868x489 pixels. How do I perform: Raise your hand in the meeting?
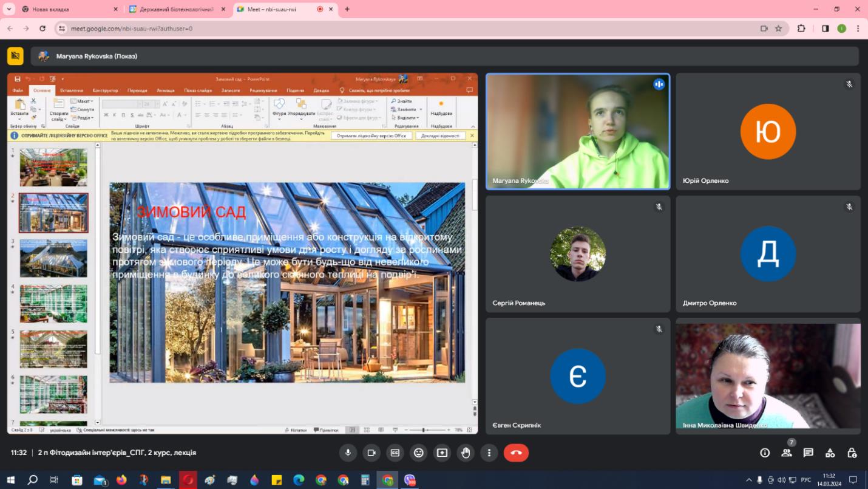click(466, 453)
